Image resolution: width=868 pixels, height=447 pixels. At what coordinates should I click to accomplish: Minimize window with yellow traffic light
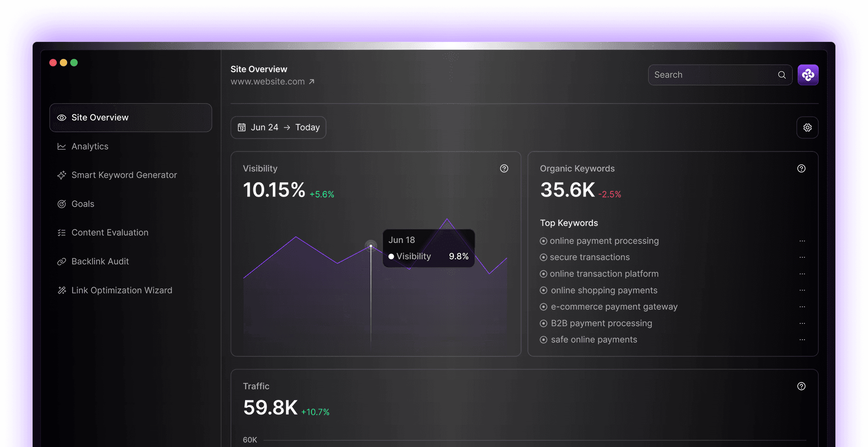click(x=64, y=63)
